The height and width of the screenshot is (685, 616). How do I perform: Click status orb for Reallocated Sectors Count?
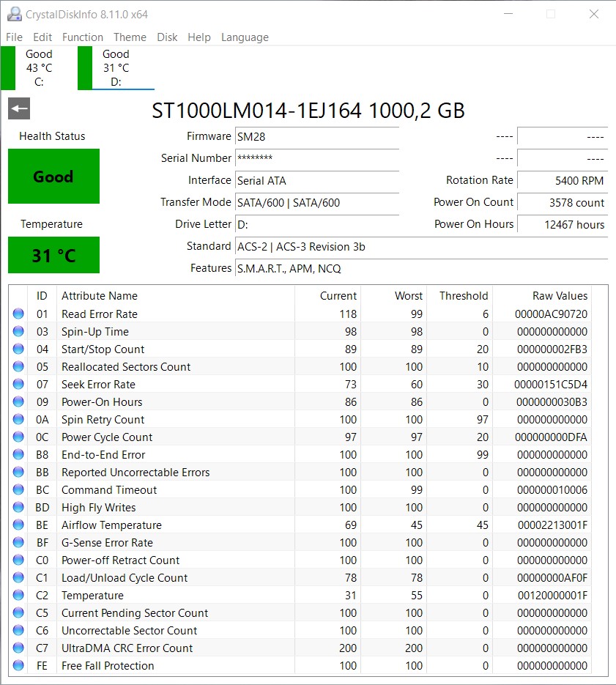coord(18,366)
